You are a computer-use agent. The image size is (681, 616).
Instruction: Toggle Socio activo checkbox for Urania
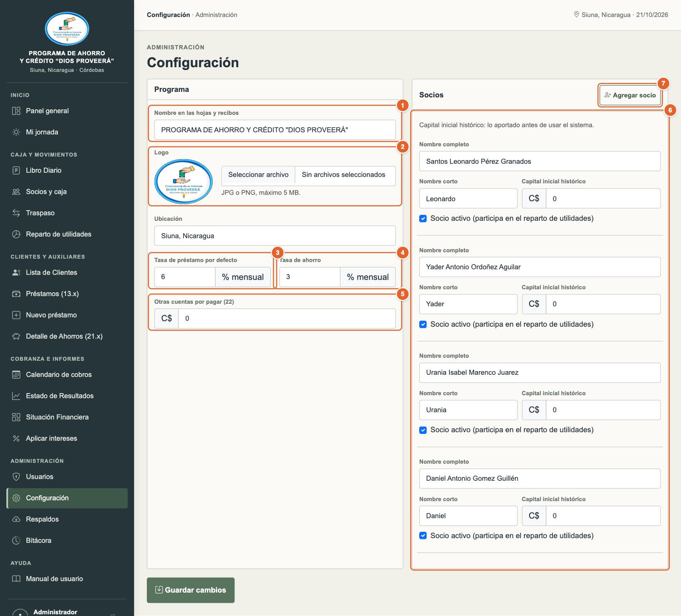click(x=423, y=430)
